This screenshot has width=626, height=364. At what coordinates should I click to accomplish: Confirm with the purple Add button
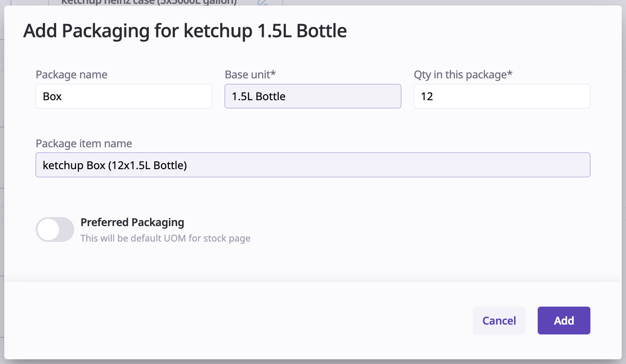coord(563,321)
